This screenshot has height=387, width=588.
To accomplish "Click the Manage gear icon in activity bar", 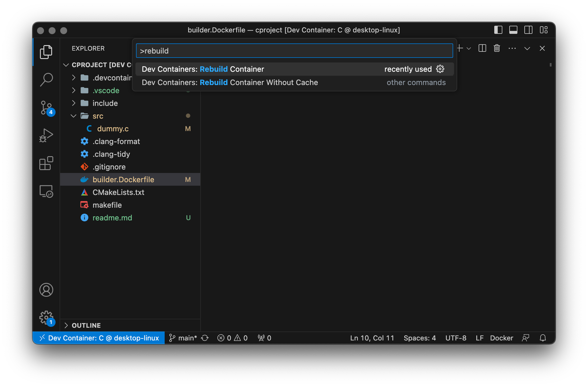I will (x=46, y=318).
